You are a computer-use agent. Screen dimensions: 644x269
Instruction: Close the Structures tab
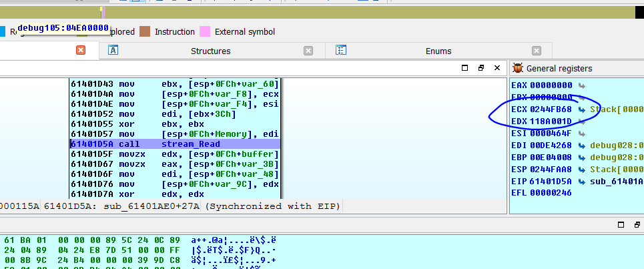[x=308, y=51]
